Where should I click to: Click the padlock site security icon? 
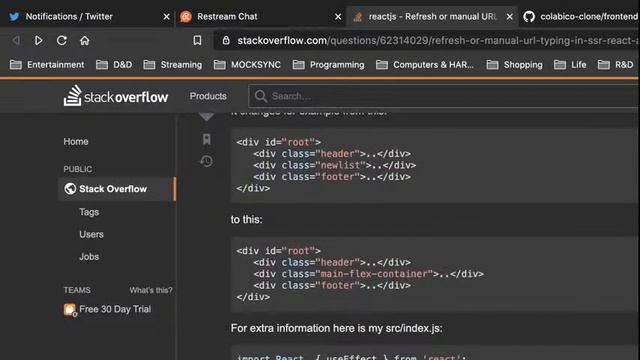coord(226,40)
